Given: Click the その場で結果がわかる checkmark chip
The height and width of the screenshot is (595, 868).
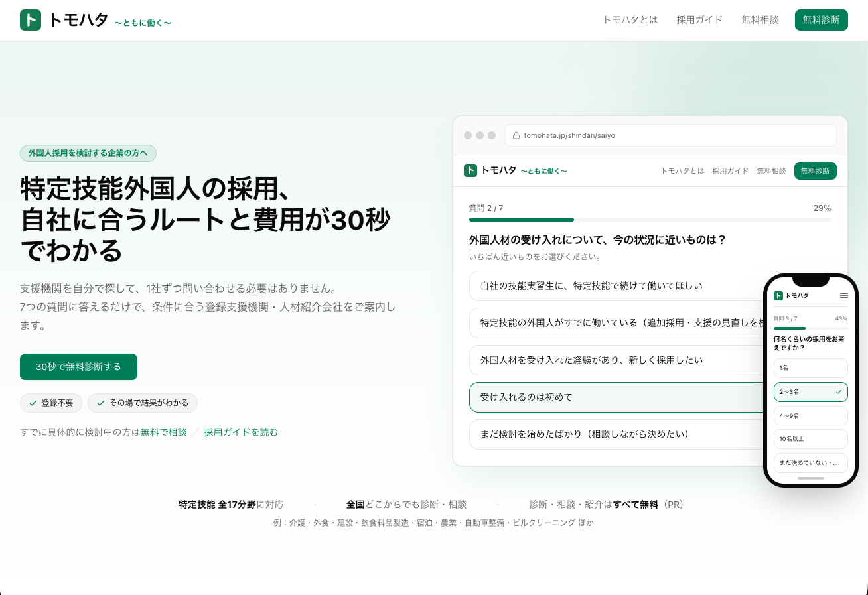Looking at the screenshot, I should tap(143, 403).
